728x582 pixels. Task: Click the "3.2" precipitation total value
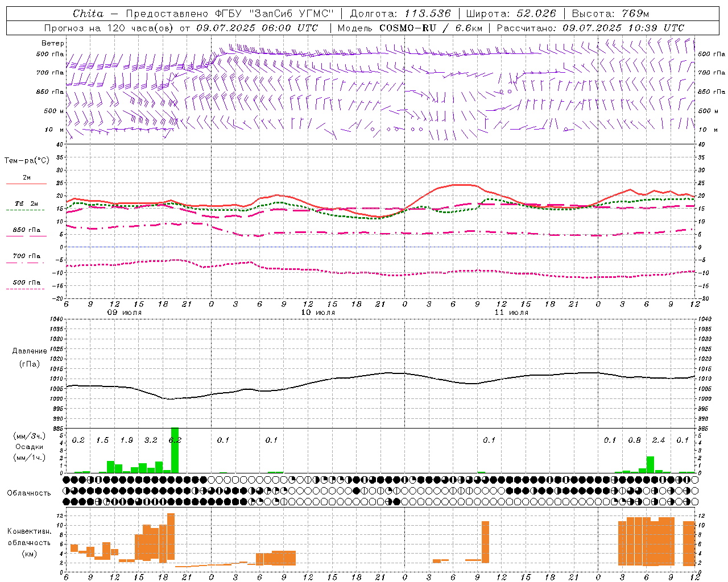pyautogui.click(x=151, y=440)
